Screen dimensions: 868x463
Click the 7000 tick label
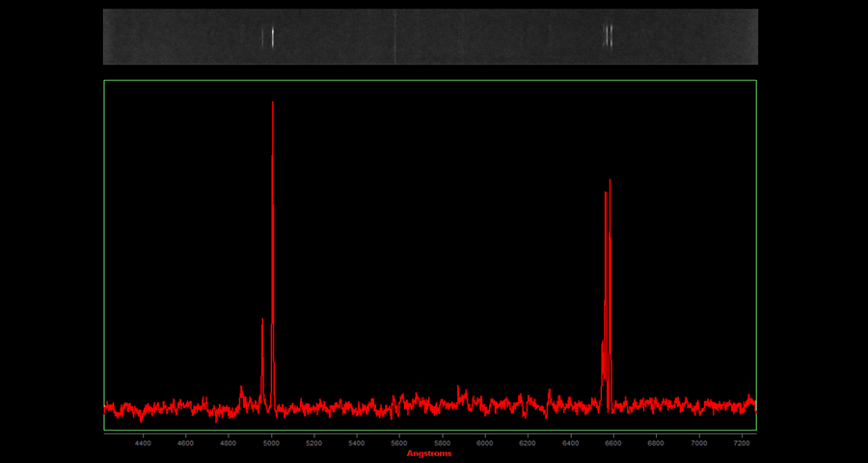tap(698, 443)
